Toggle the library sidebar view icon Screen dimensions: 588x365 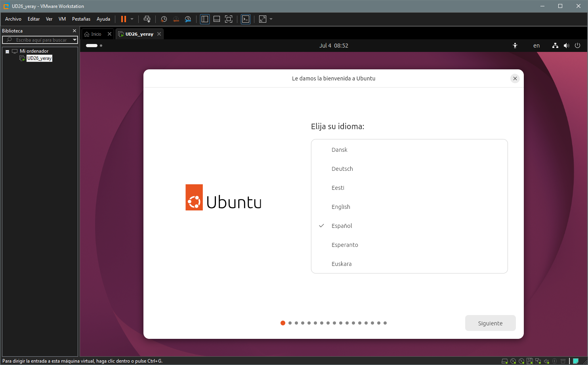click(205, 19)
